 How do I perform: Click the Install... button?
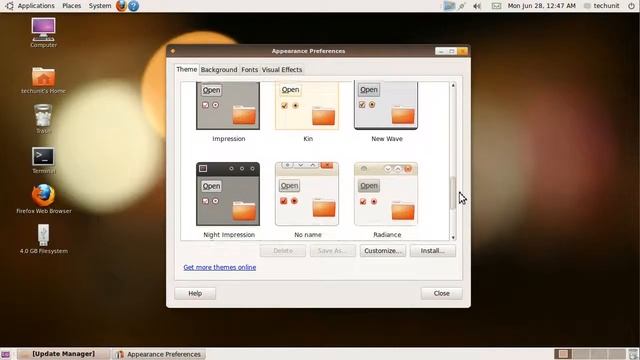click(433, 251)
